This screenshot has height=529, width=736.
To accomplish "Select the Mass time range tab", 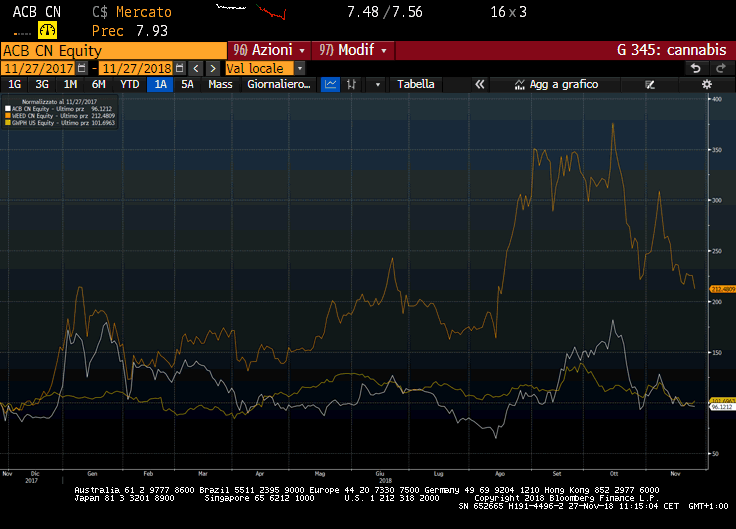I will click(220, 84).
